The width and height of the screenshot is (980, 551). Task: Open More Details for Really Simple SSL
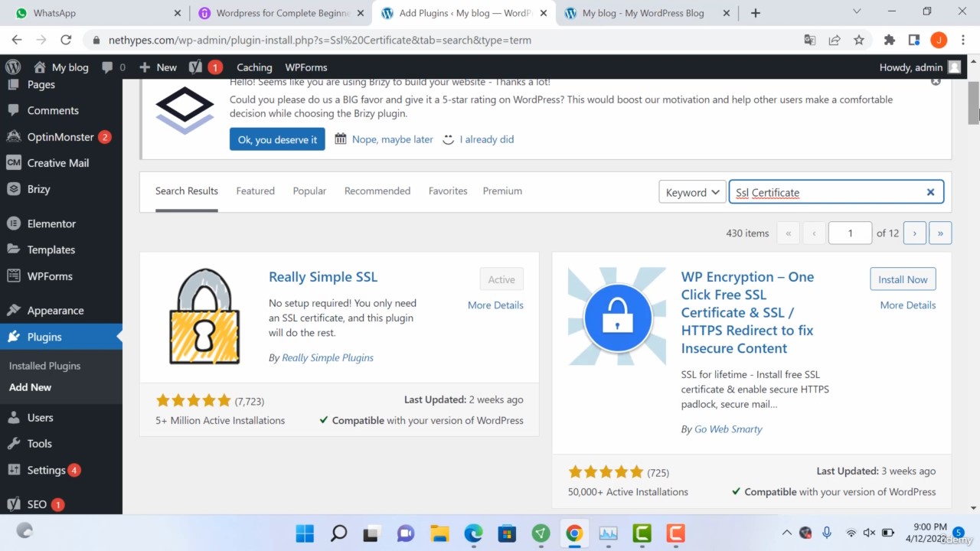[495, 305]
